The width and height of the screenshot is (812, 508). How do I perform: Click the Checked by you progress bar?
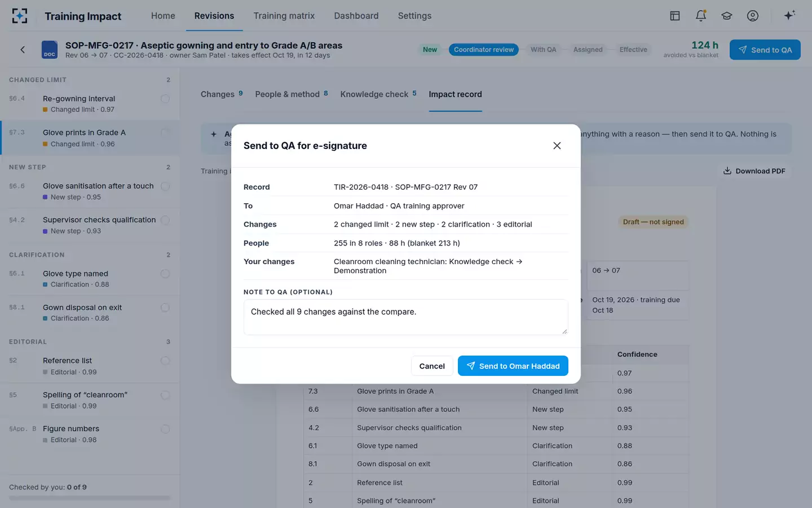pos(90,498)
